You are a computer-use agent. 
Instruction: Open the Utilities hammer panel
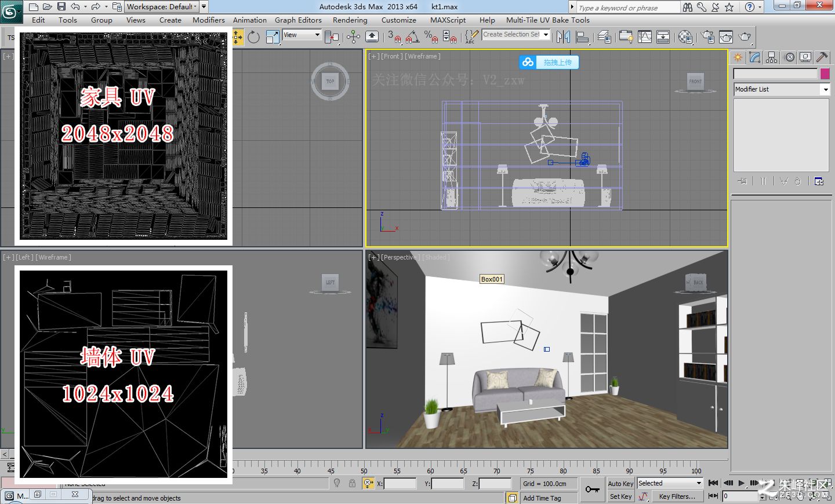coord(822,57)
